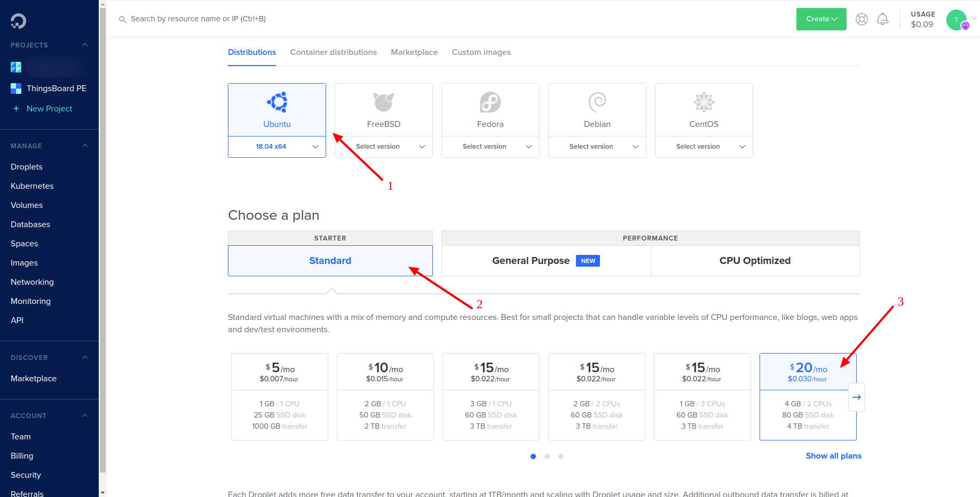The height and width of the screenshot is (497, 980).
Task: Open the Create dropdown button
Action: click(821, 19)
